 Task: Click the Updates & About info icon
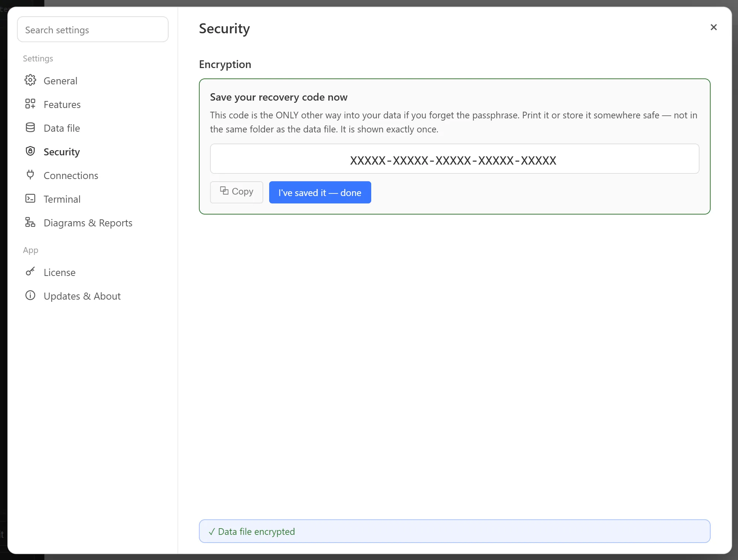tap(30, 296)
